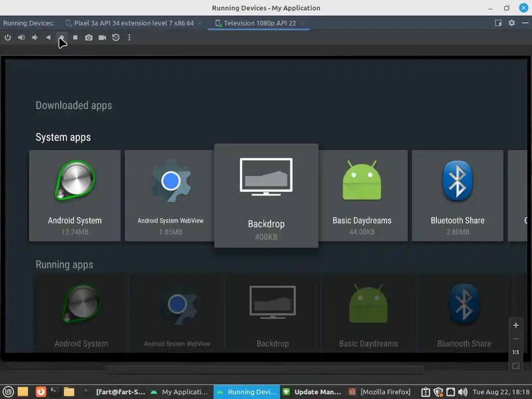Open Android System in Running apps row
Screen dimensions: 532x399
pyautogui.click(x=82, y=314)
